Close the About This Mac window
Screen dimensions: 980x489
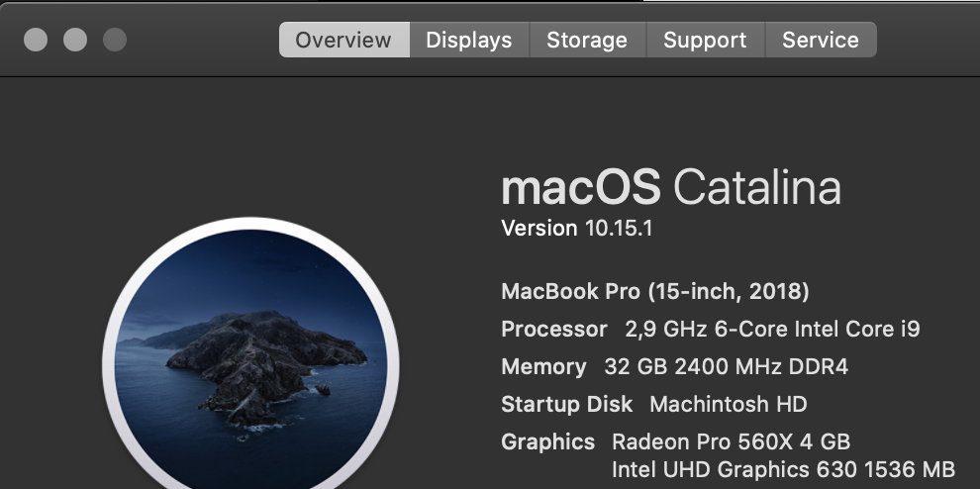click(36, 40)
